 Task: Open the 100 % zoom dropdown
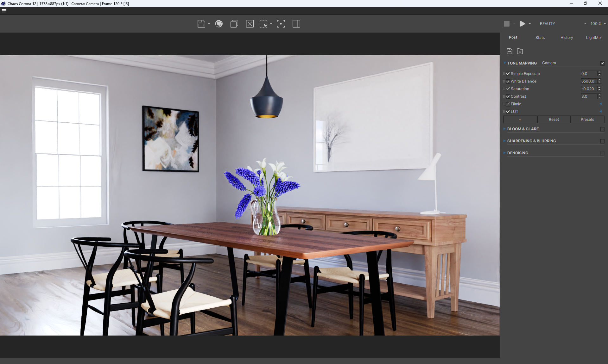[598, 24]
